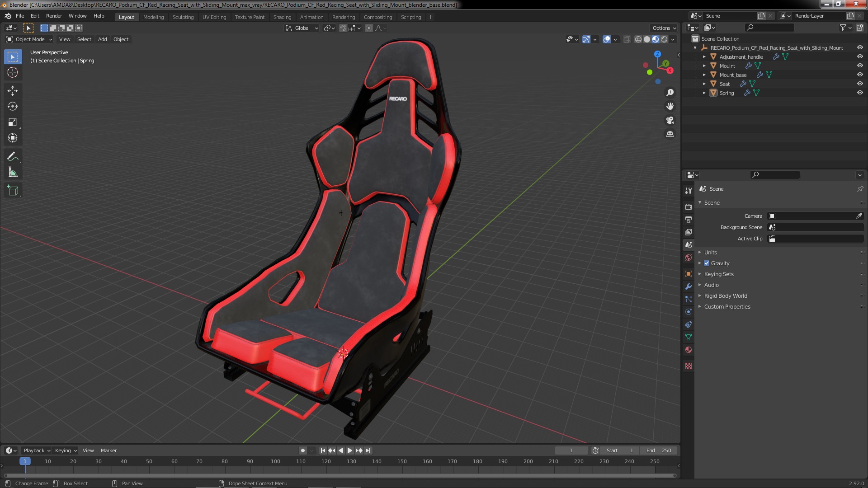Viewport: 868px width, 488px height.
Task: Expand the Audio panel
Action: 711,285
